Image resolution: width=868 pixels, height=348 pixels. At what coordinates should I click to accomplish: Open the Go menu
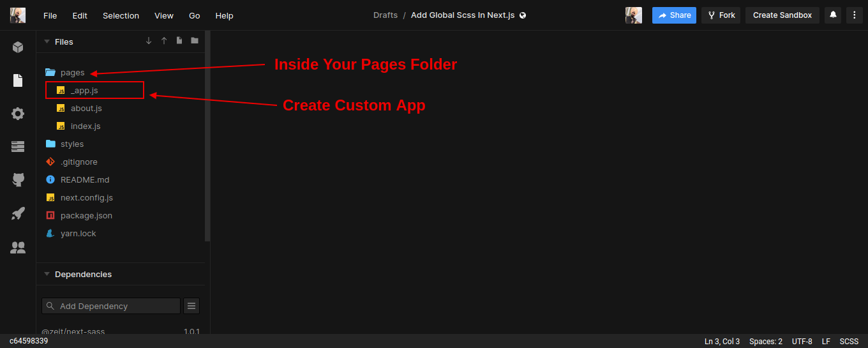[195, 15]
